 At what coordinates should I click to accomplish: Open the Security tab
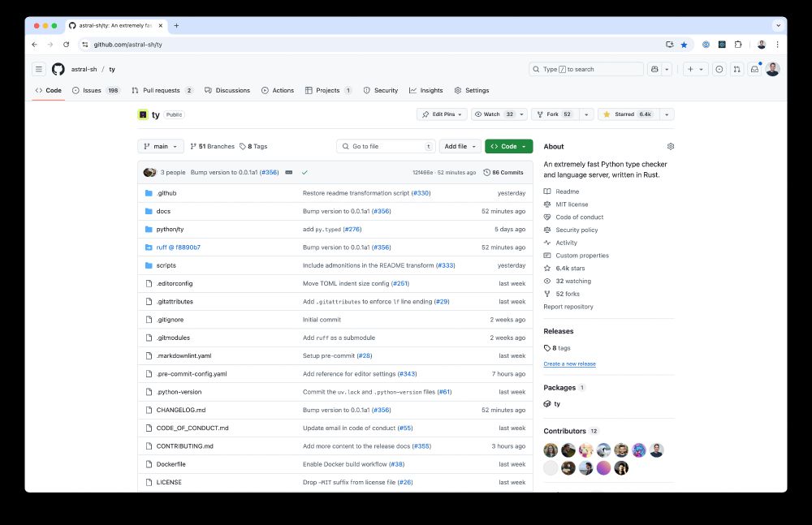coord(381,91)
